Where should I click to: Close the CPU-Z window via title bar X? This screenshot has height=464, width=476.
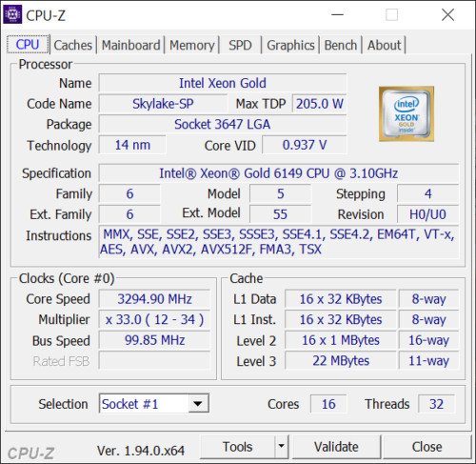click(x=447, y=14)
